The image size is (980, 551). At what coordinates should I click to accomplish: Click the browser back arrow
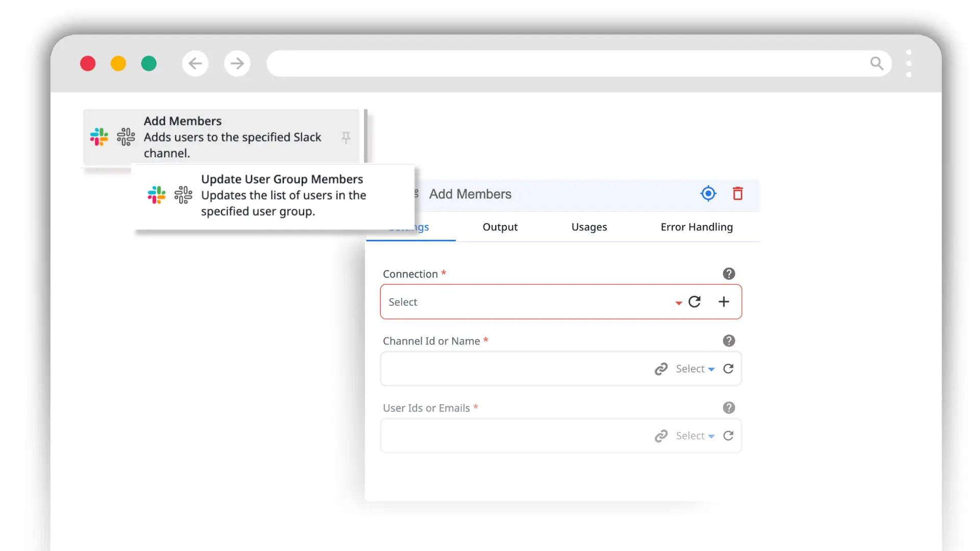(195, 63)
